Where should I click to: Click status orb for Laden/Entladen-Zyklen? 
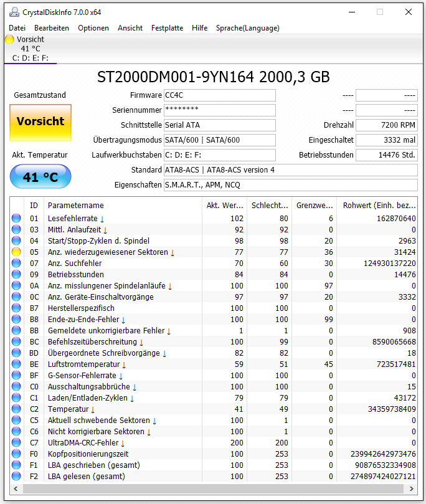(x=16, y=397)
